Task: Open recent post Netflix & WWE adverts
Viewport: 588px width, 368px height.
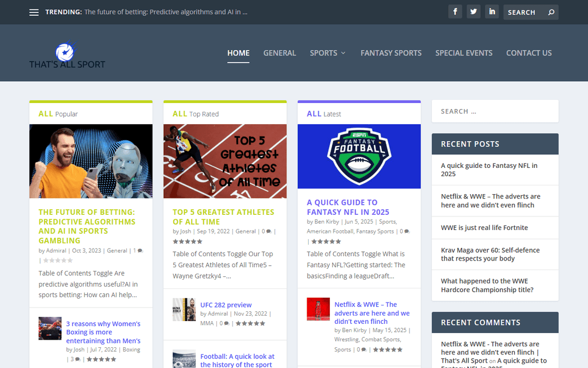Action: coord(491,201)
